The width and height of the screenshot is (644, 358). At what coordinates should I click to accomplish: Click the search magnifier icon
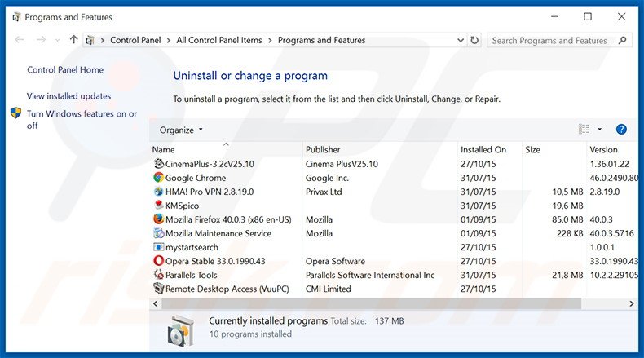coord(623,40)
